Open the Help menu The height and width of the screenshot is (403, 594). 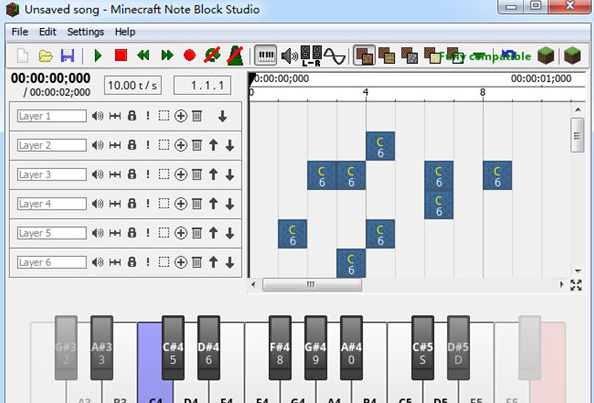pos(125,32)
